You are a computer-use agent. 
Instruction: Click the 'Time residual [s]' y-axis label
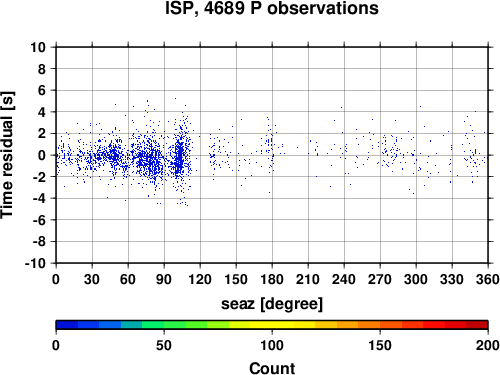click(7, 155)
